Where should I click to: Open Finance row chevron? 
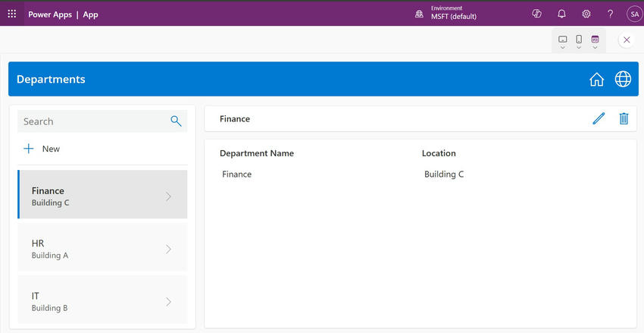click(168, 196)
